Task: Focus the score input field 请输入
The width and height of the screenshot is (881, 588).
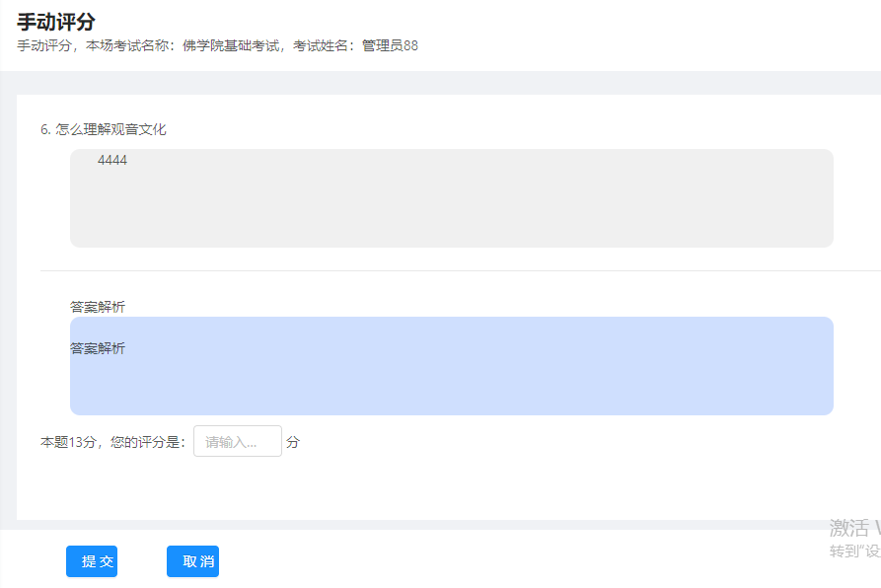Action: [238, 441]
